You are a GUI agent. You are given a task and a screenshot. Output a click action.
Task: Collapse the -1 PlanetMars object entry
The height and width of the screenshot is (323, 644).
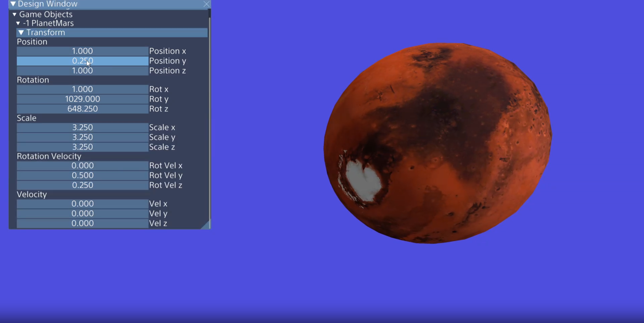[18, 23]
